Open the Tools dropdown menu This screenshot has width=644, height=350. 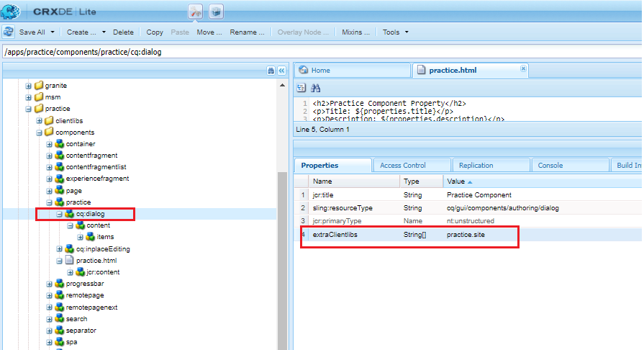point(396,32)
